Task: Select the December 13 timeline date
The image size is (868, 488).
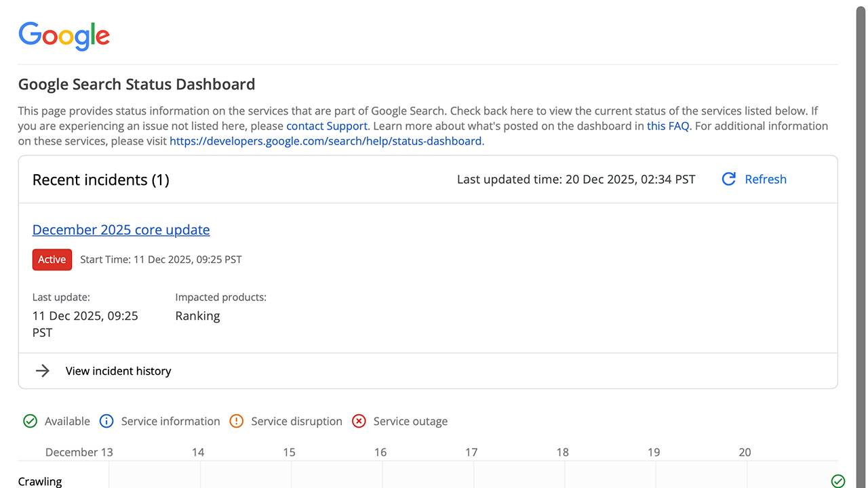Action: tap(79, 452)
